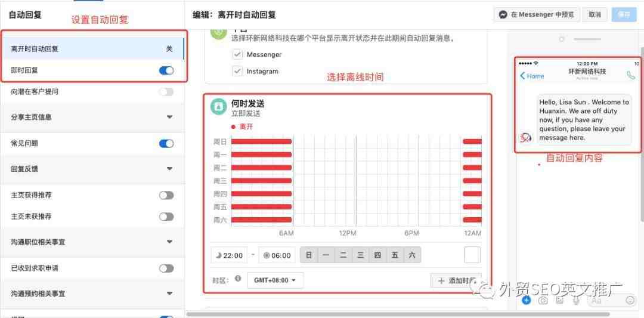Tap the microphone icon in the chat preview

tap(576, 300)
